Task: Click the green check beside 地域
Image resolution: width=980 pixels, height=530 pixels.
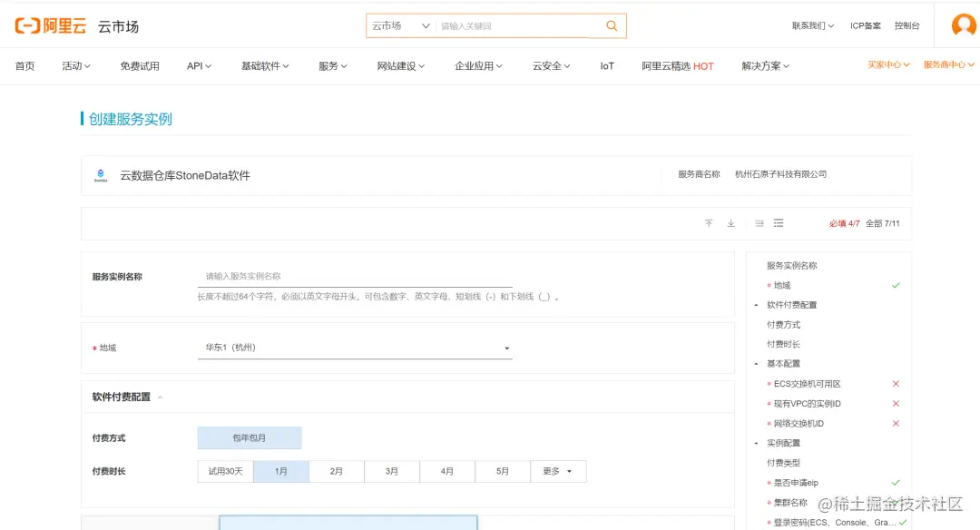Action: pos(896,285)
